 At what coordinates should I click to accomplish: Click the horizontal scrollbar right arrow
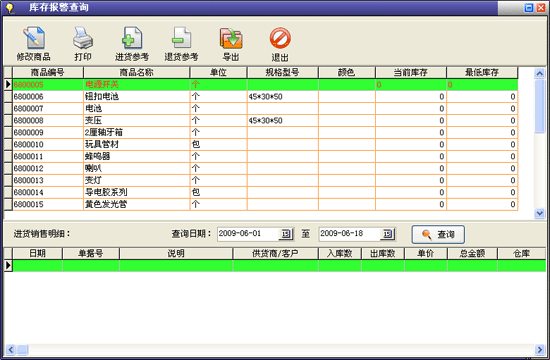[x=540, y=349]
